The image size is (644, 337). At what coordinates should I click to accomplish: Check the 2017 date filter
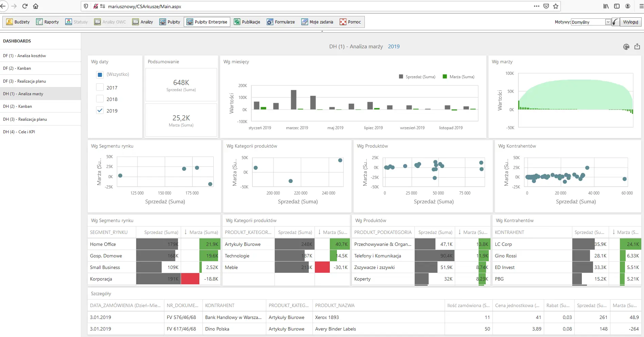[x=100, y=87]
